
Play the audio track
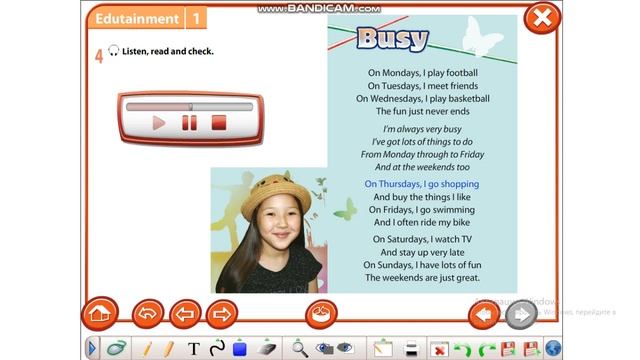158,122
